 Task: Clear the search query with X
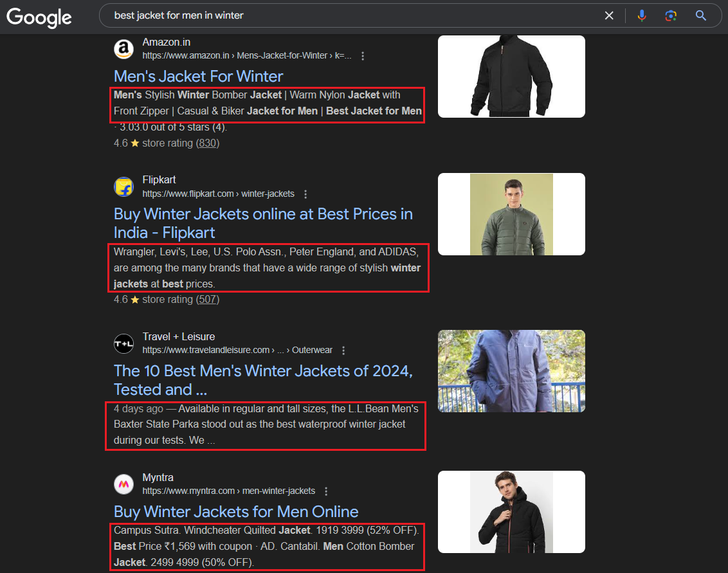pos(609,16)
